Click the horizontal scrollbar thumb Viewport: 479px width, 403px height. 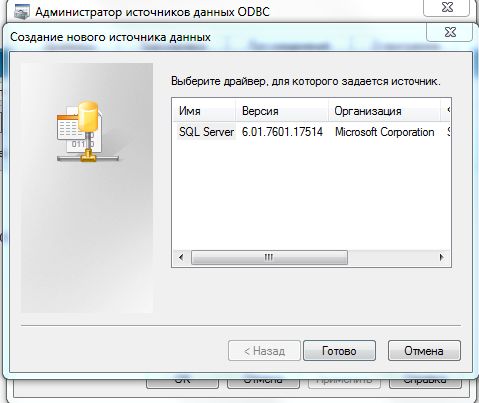(x=269, y=257)
